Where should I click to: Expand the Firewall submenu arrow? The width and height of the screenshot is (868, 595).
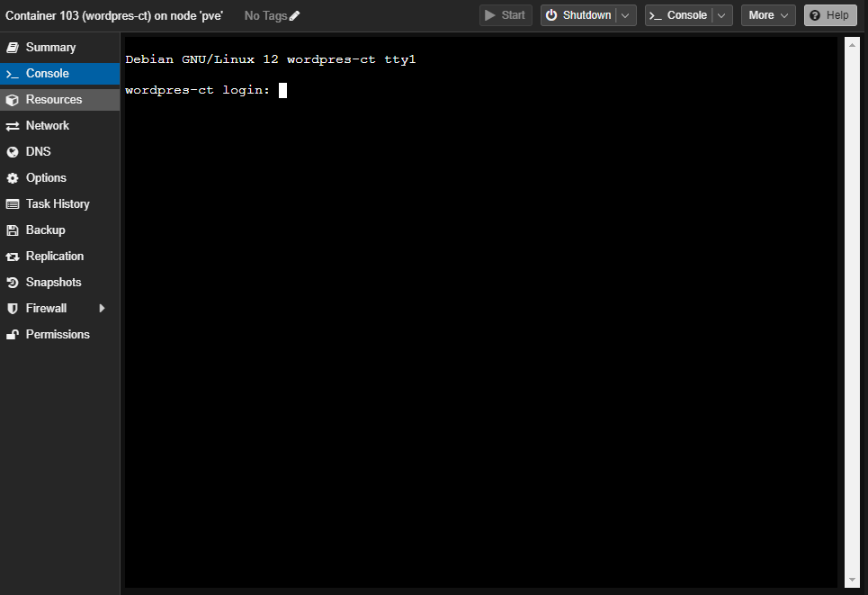(102, 309)
